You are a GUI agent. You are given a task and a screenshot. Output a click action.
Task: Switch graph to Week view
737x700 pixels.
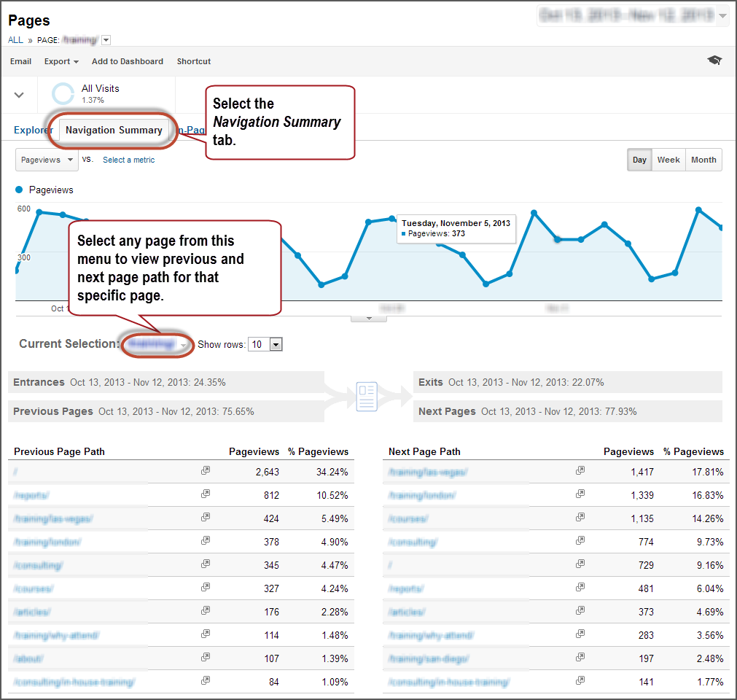coord(668,160)
